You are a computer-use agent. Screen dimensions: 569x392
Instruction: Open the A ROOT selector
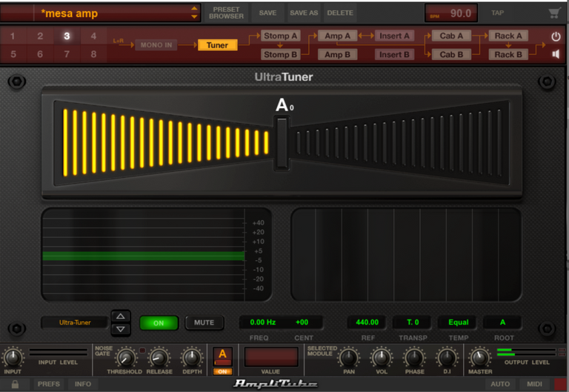click(x=502, y=322)
